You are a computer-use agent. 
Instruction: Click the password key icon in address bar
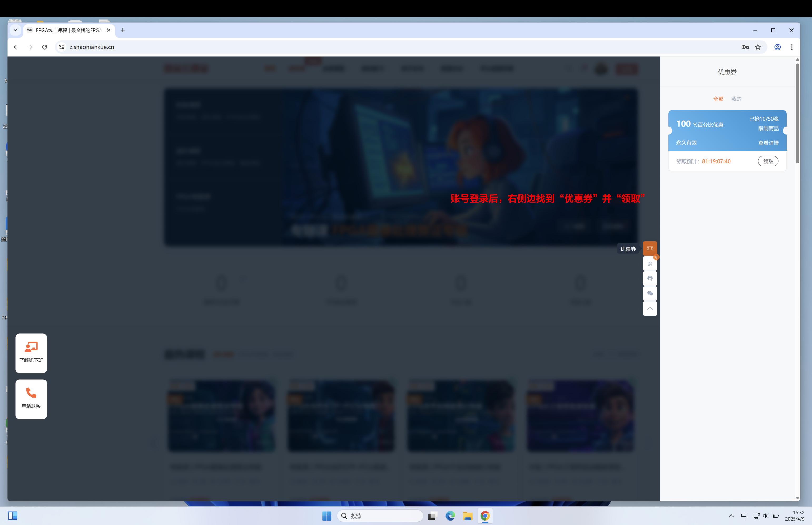pos(745,47)
